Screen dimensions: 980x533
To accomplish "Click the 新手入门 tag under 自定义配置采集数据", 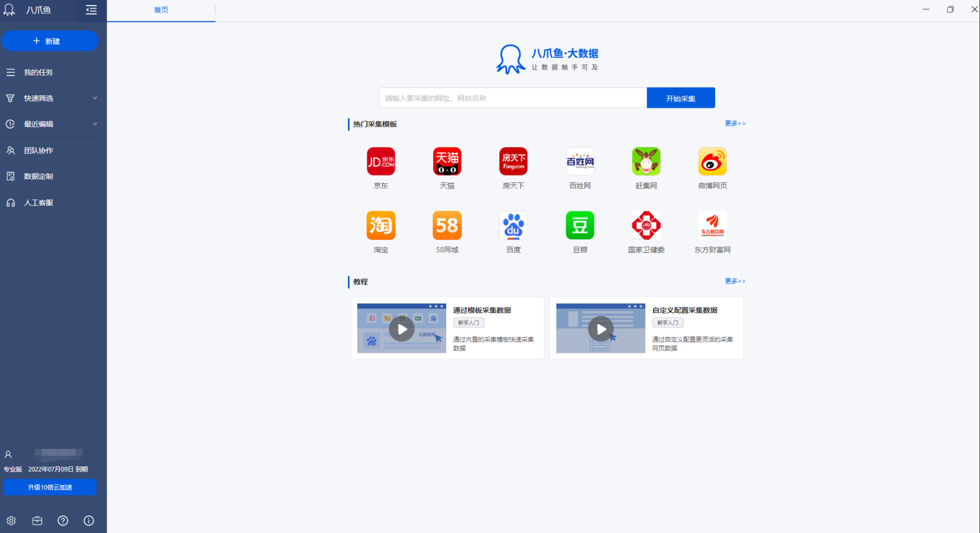I will click(x=668, y=323).
